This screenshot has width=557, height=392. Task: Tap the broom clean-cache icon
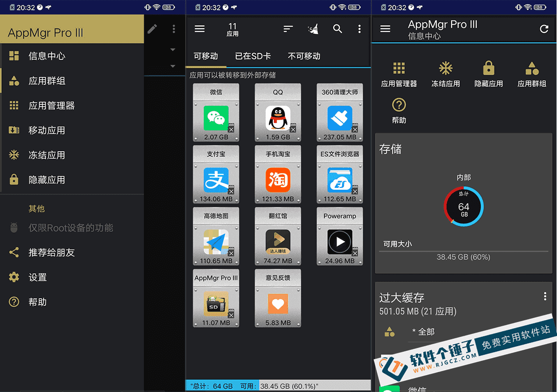click(313, 29)
